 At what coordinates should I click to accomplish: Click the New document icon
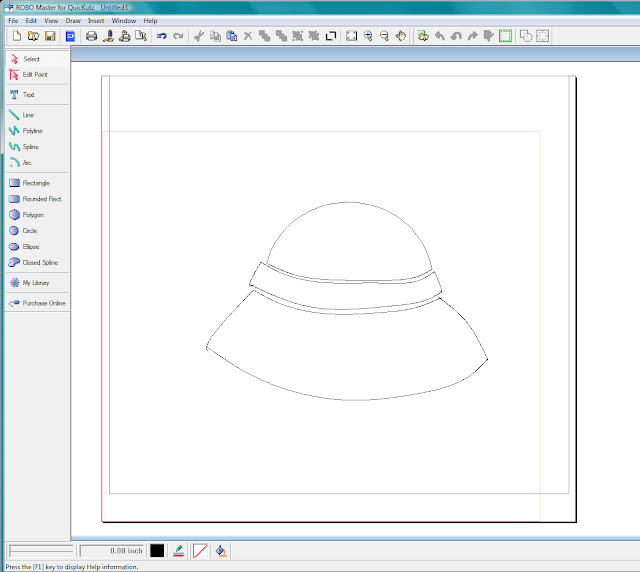[x=17, y=36]
